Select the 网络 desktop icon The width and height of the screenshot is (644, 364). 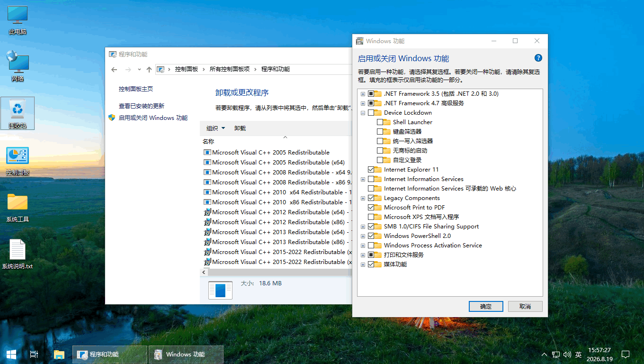18,66
